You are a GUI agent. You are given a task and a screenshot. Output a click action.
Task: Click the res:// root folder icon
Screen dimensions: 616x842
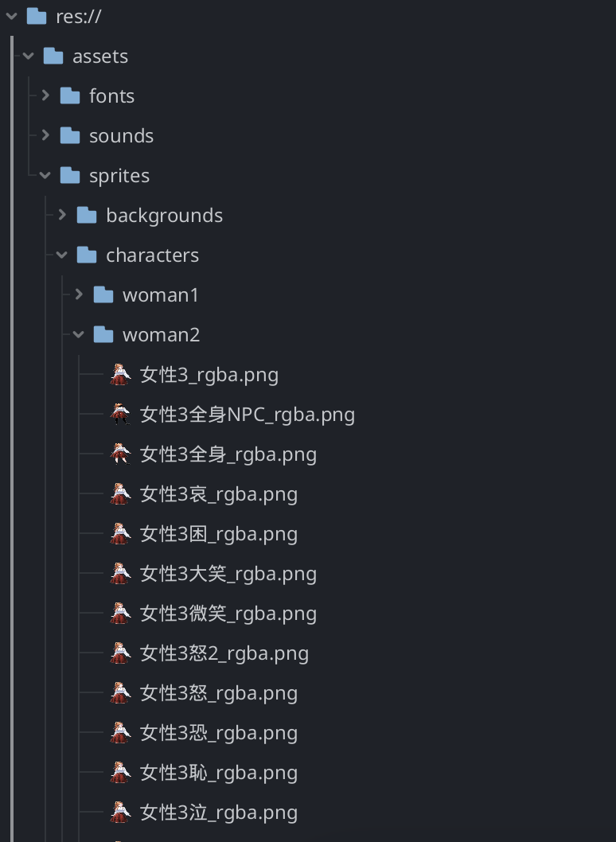[x=37, y=16]
